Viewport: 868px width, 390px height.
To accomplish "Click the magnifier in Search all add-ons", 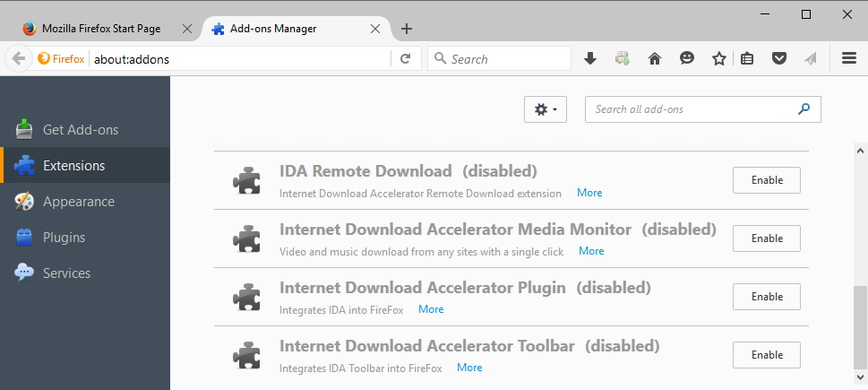I will pyautogui.click(x=804, y=109).
